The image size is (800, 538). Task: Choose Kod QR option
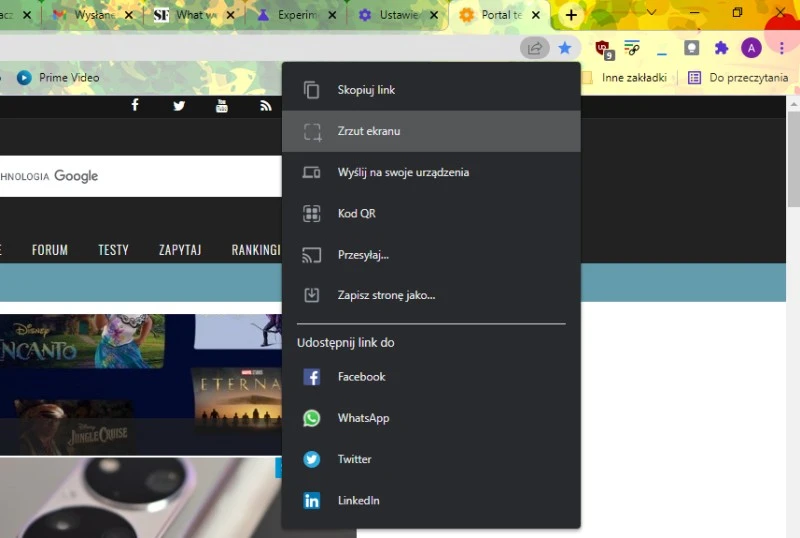point(431,213)
